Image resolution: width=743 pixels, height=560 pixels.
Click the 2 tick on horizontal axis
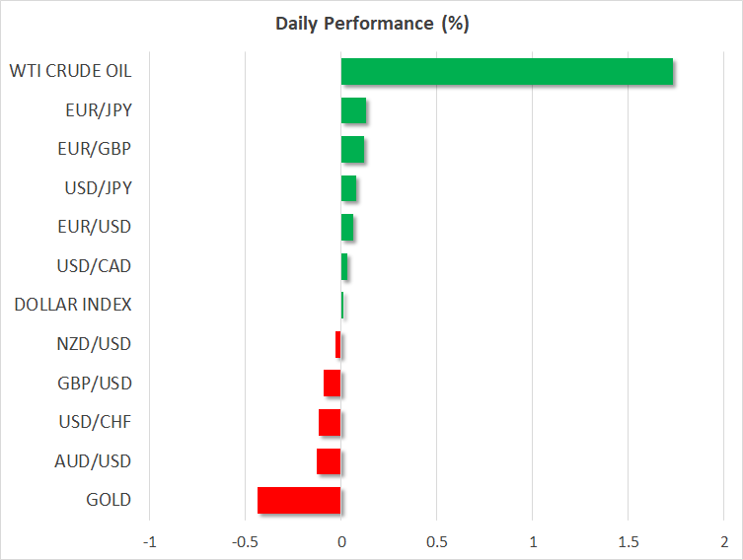pyautogui.click(x=723, y=542)
